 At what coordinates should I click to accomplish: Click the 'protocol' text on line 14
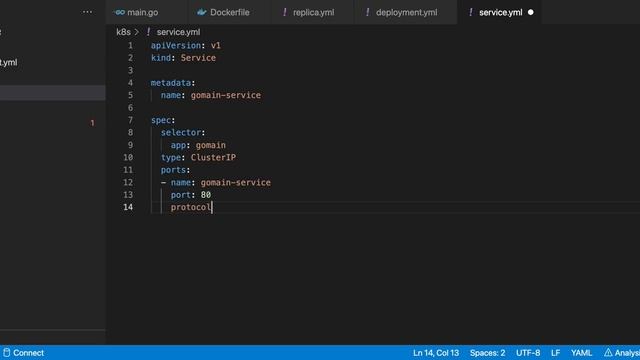click(191, 207)
